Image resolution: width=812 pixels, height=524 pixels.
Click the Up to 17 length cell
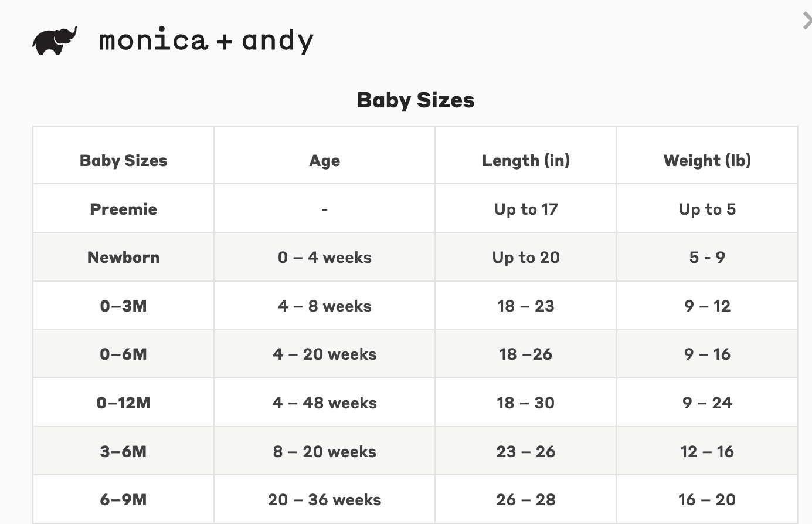tap(526, 209)
